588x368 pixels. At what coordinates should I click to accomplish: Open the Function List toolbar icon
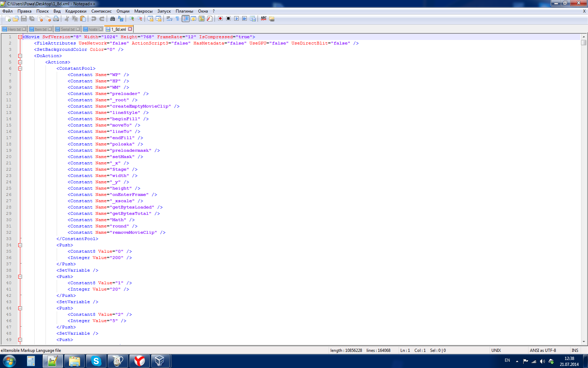pos(210,19)
